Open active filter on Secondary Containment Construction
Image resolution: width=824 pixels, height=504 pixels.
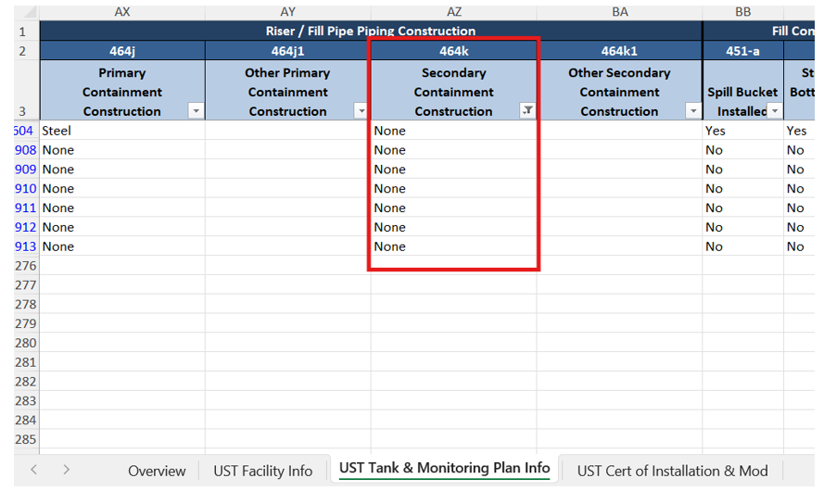click(527, 110)
